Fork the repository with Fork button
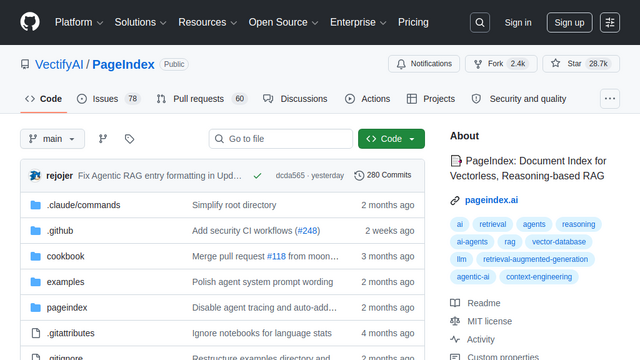640x360 pixels. [501, 64]
